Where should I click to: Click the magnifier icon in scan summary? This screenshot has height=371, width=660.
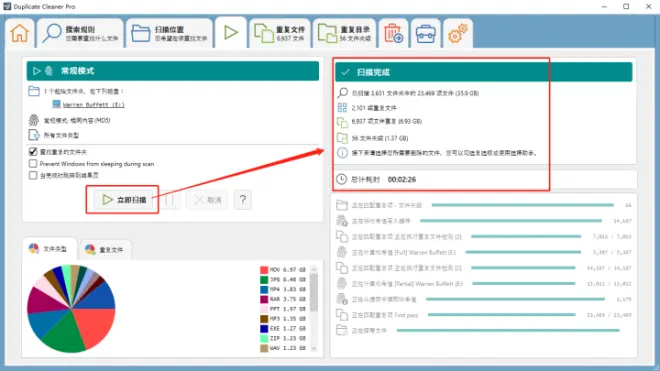tap(343, 93)
